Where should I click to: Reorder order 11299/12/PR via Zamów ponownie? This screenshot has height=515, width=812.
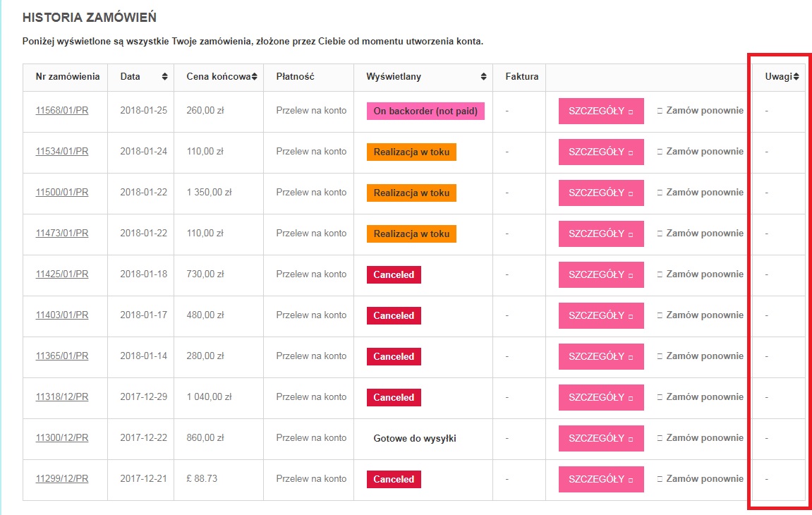705,479
